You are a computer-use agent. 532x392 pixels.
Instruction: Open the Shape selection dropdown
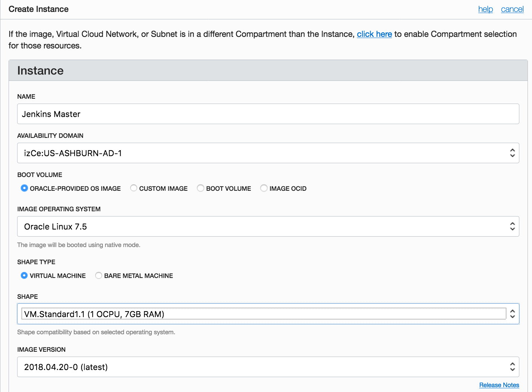(261, 314)
